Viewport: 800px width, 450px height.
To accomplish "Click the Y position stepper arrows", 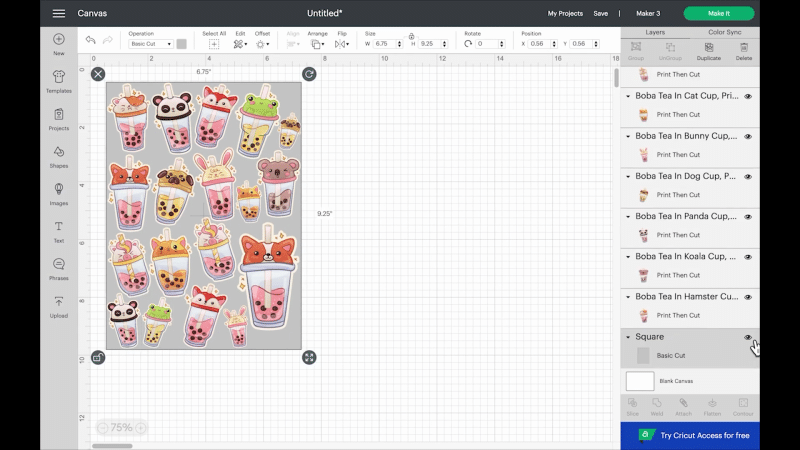I will tap(595, 44).
